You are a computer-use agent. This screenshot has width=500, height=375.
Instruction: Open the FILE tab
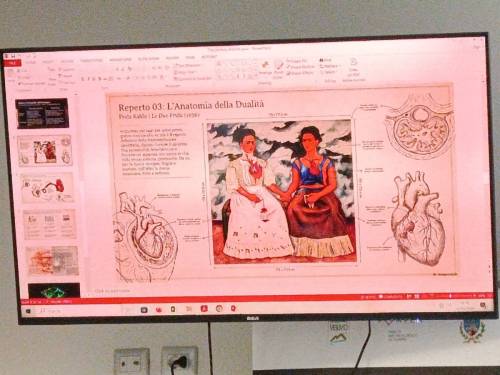(12, 63)
